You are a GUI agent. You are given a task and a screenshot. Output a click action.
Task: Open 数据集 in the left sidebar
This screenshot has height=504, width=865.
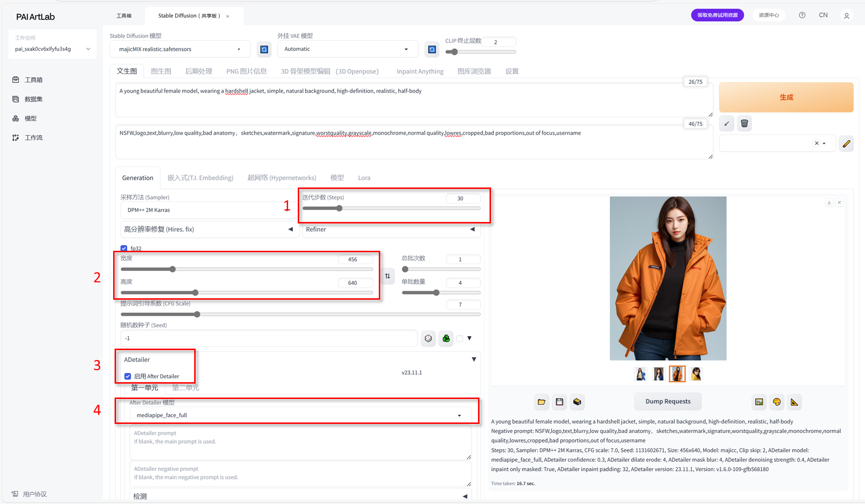(28, 99)
